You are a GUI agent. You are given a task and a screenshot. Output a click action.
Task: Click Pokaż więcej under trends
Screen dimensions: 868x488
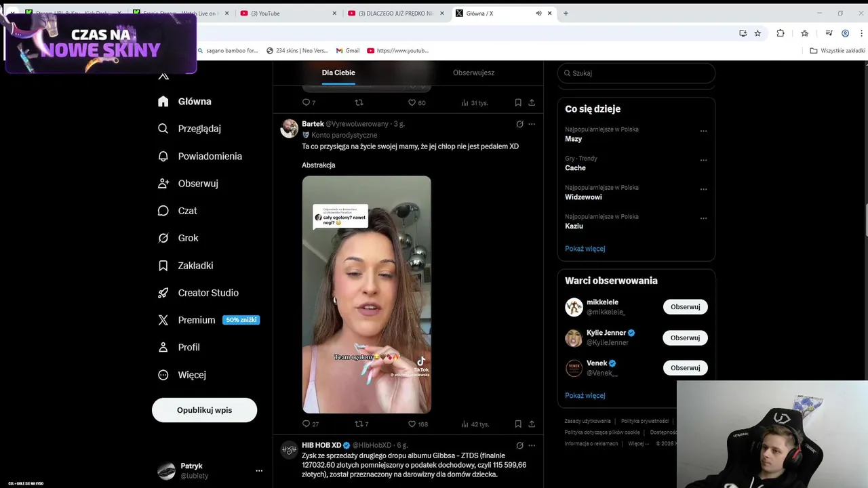tap(585, 249)
